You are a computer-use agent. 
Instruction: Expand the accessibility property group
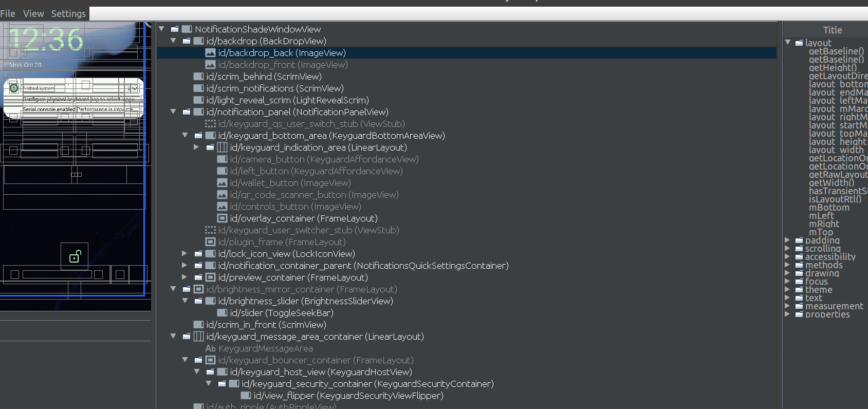[x=787, y=256]
